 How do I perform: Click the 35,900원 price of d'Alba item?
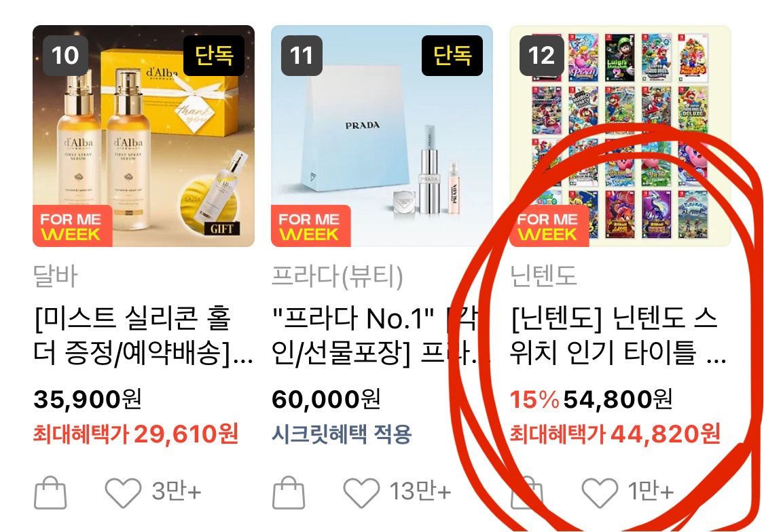pyautogui.click(x=88, y=399)
